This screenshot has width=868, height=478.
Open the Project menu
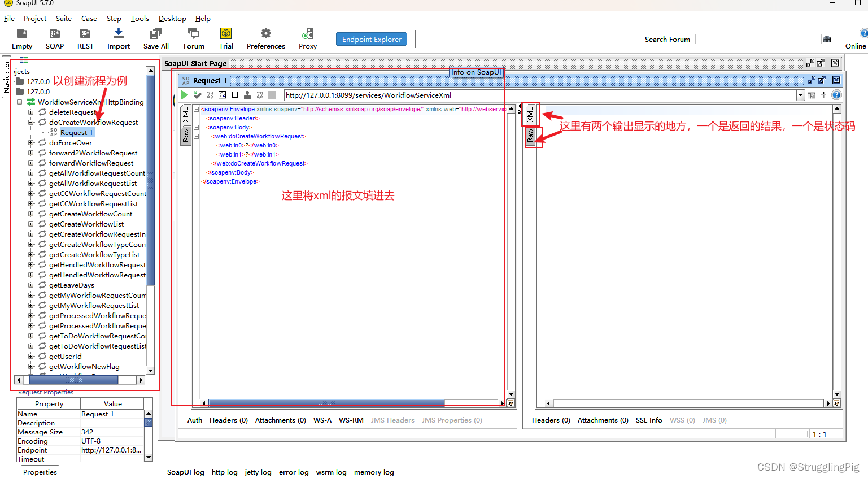click(35, 18)
